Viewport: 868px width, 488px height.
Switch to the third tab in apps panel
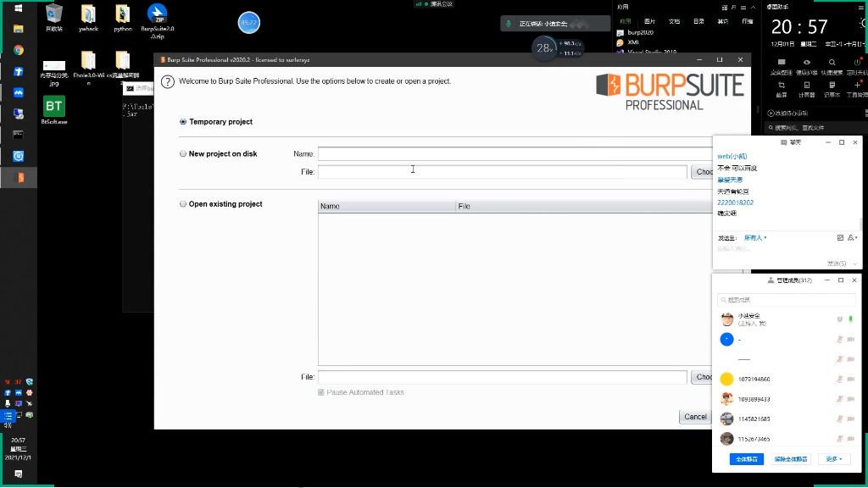click(x=674, y=21)
